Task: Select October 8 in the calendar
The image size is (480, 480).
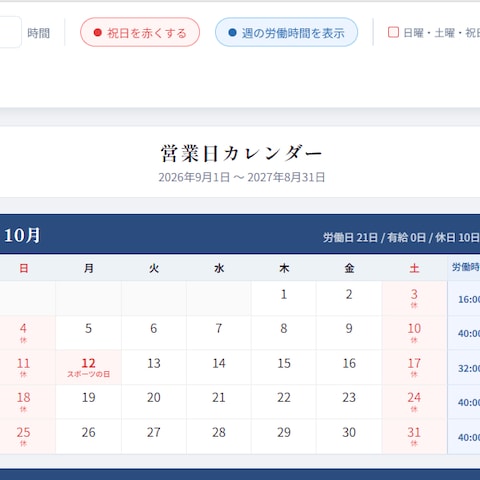Action: (x=284, y=333)
